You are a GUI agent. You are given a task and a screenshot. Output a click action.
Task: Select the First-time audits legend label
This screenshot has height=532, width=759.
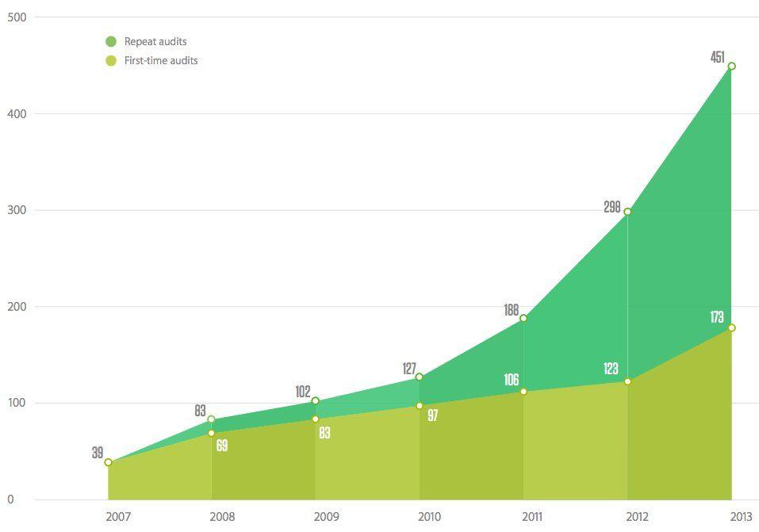click(161, 60)
